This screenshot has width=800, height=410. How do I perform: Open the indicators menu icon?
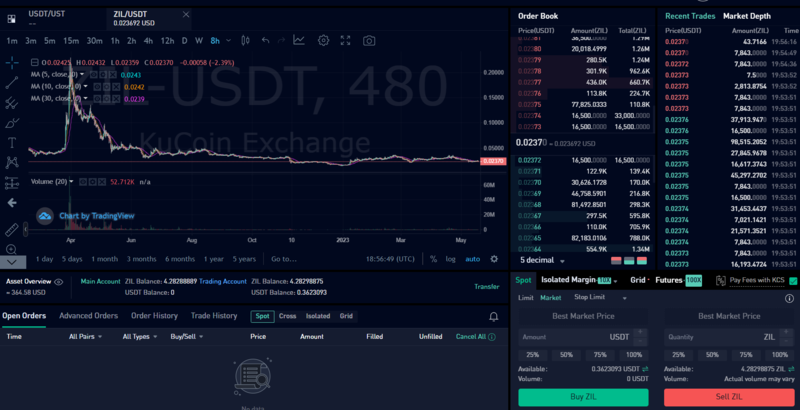[299, 40]
